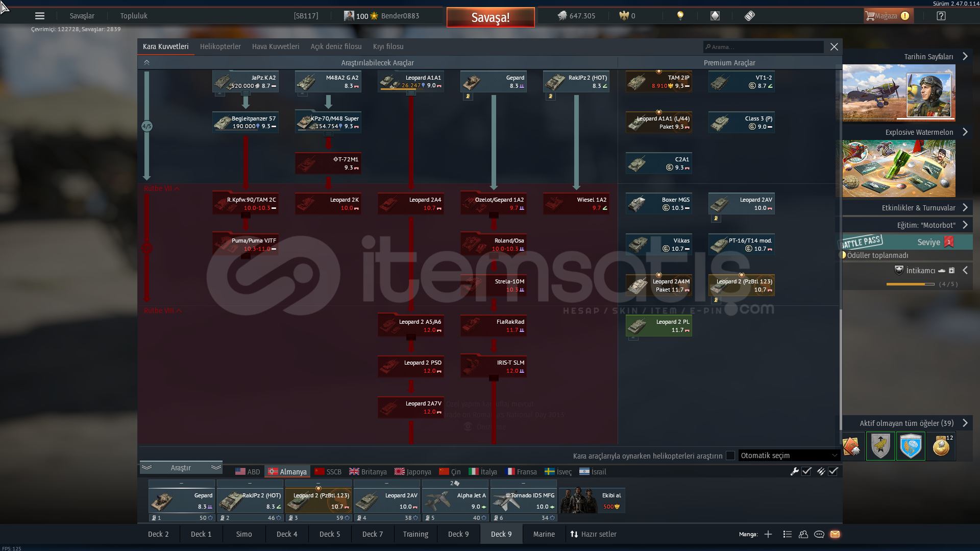Open the ticket items icon in top bar

click(x=749, y=16)
